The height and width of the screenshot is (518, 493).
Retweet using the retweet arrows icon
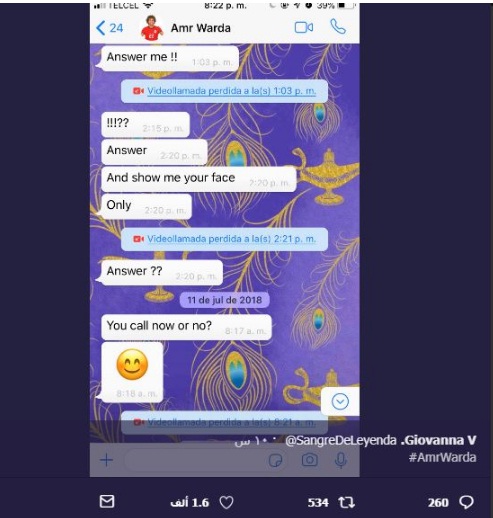[346, 502]
